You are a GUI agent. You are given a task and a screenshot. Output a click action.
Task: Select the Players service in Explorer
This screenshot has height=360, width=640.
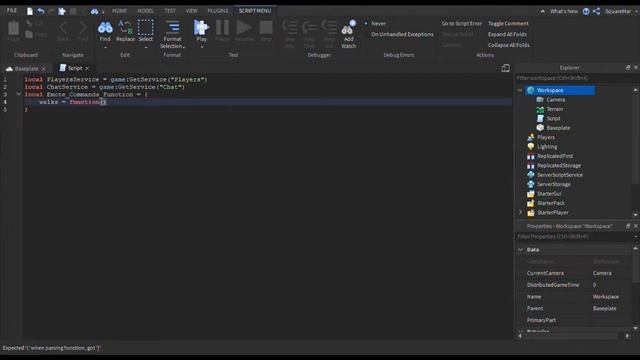tap(546, 137)
